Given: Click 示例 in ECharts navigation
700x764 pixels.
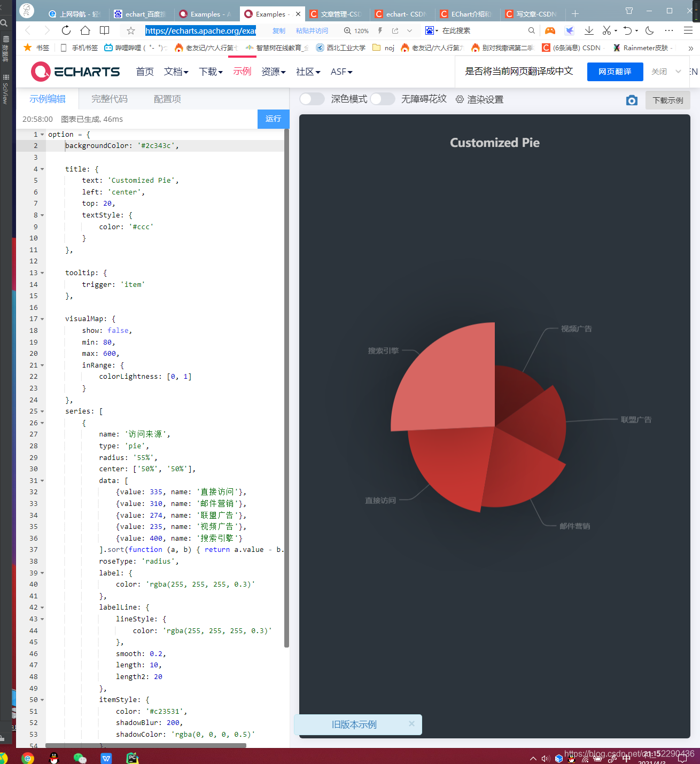Looking at the screenshot, I should coord(242,71).
